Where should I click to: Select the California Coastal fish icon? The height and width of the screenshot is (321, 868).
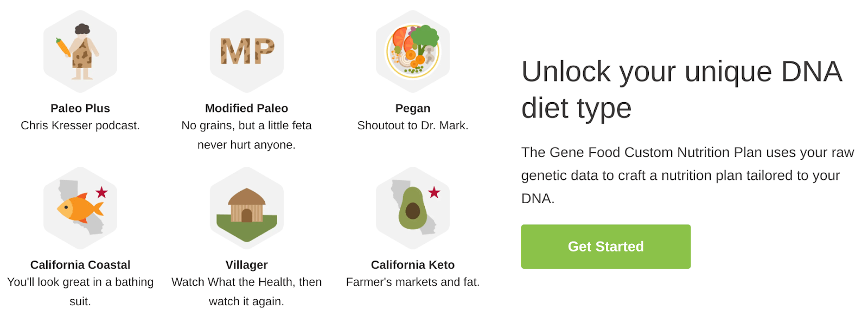click(80, 208)
